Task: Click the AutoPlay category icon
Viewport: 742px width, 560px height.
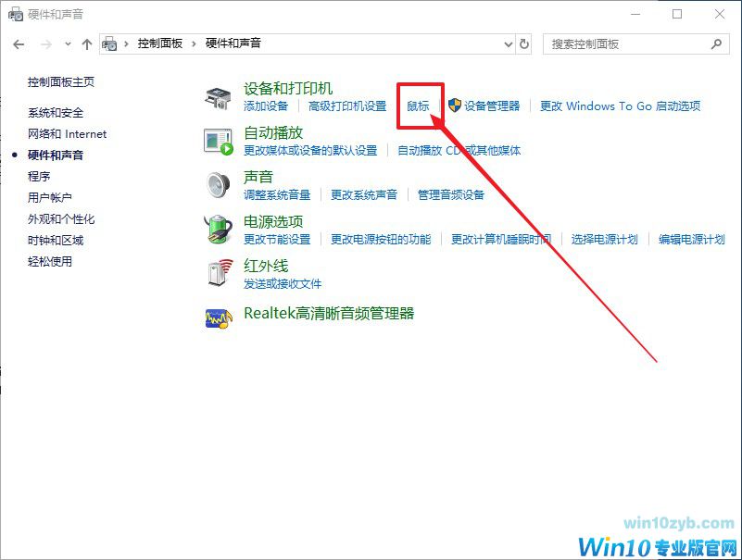Action: [218, 142]
